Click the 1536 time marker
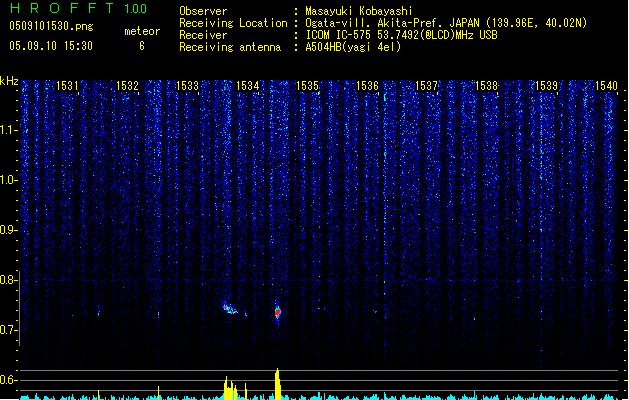The width and height of the screenshot is (629, 400). (367, 86)
